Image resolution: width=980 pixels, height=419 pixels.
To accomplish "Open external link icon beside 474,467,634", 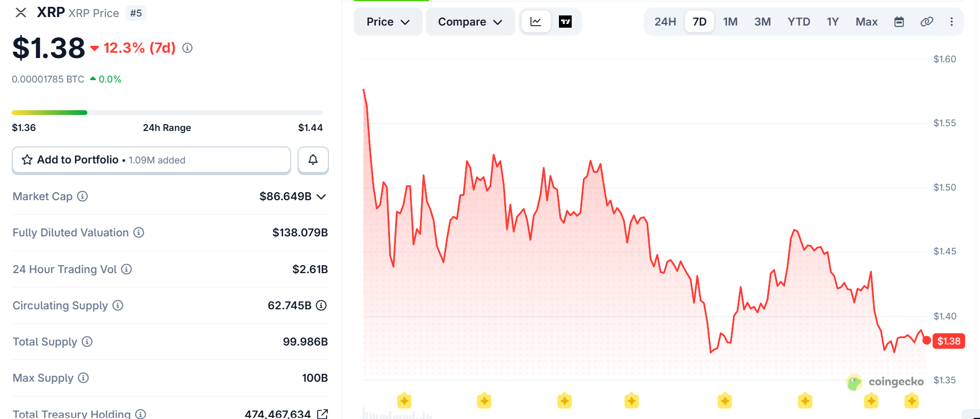I will pos(323,414).
